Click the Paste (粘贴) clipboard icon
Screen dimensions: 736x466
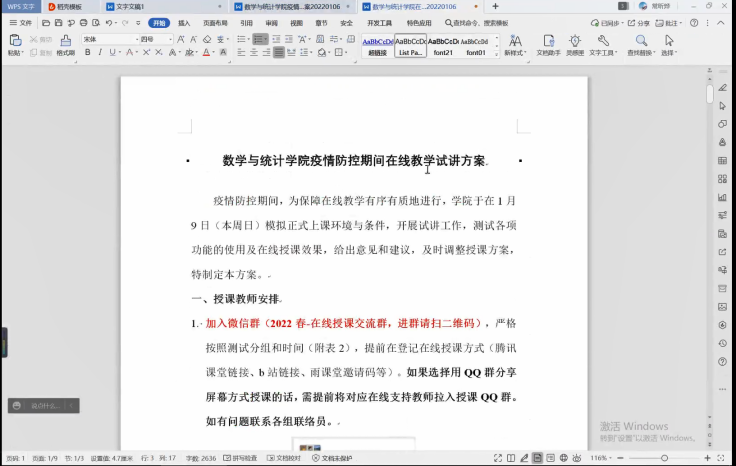(x=14, y=41)
